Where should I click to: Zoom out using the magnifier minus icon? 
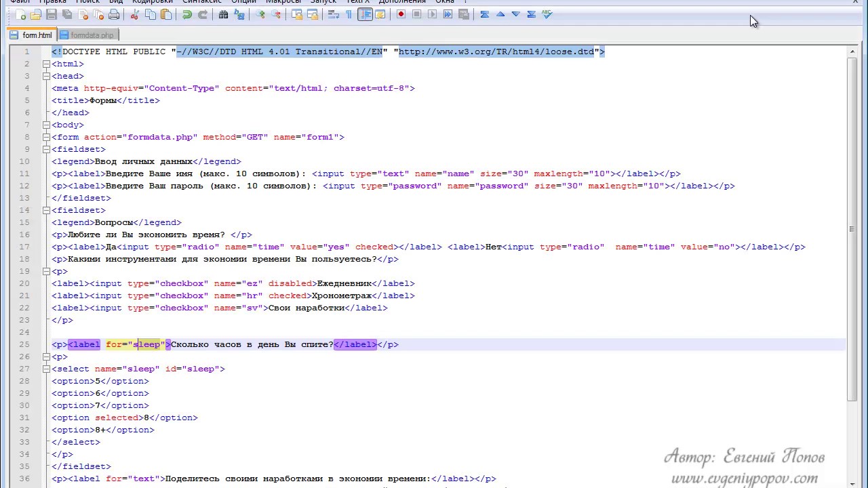click(x=276, y=14)
